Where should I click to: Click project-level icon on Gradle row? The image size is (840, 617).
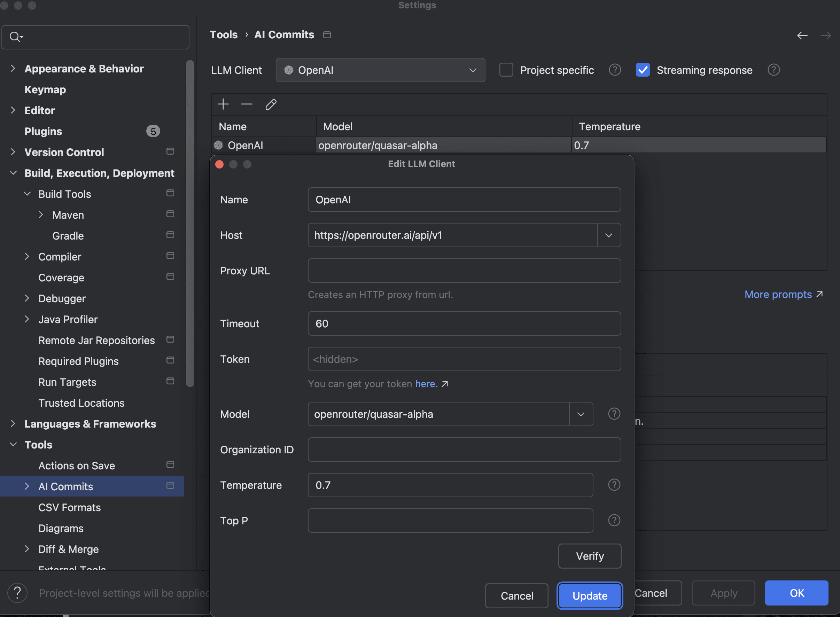(x=170, y=235)
